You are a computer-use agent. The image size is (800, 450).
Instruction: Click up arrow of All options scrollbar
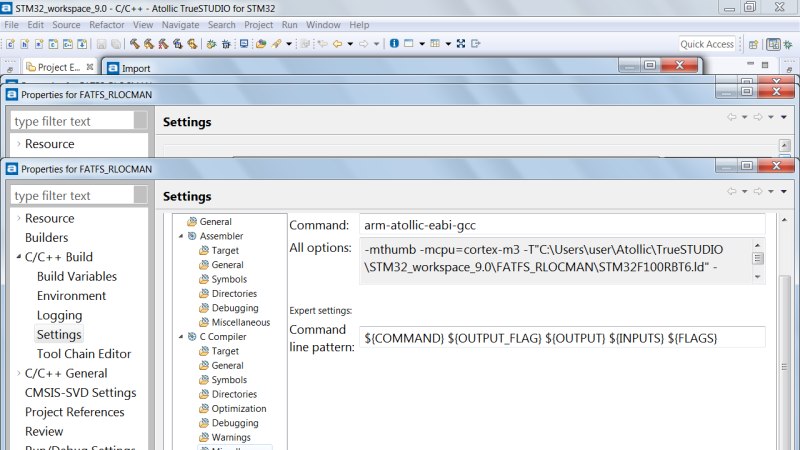pyautogui.click(x=758, y=245)
